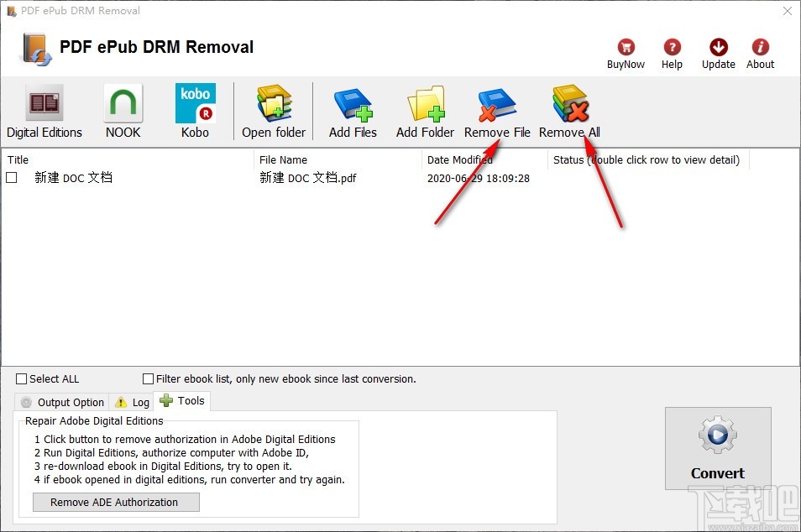Open the About dialog
Viewport: 801px width, 532px height.
760,54
